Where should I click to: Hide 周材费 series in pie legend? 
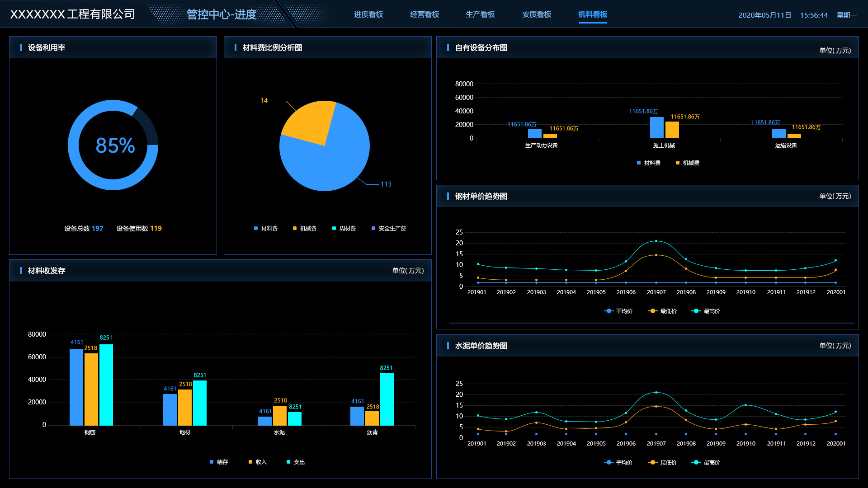344,229
